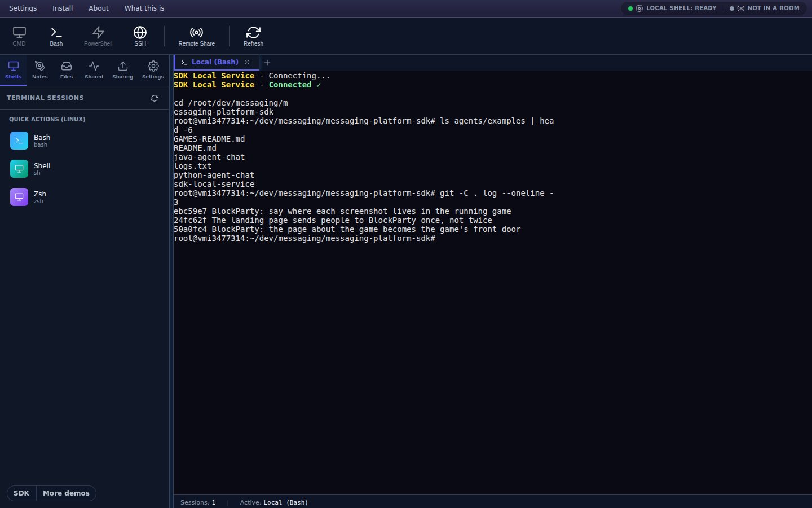Click the python-agent-chat terminal line

[214, 175]
